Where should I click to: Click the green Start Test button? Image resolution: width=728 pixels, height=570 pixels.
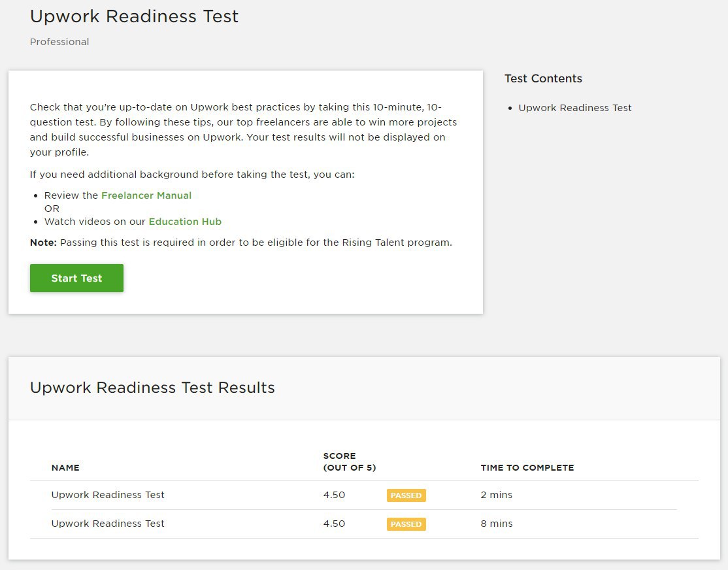(x=76, y=278)
